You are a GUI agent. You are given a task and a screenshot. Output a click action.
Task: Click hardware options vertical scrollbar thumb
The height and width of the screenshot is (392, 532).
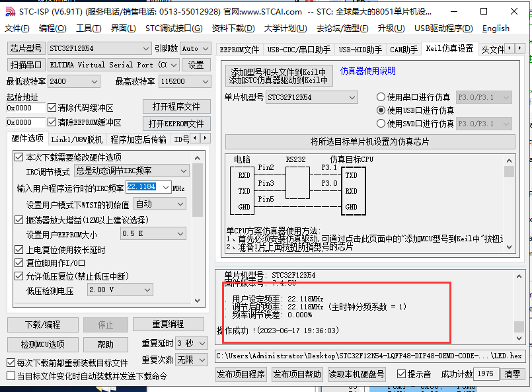coord(197,190)
